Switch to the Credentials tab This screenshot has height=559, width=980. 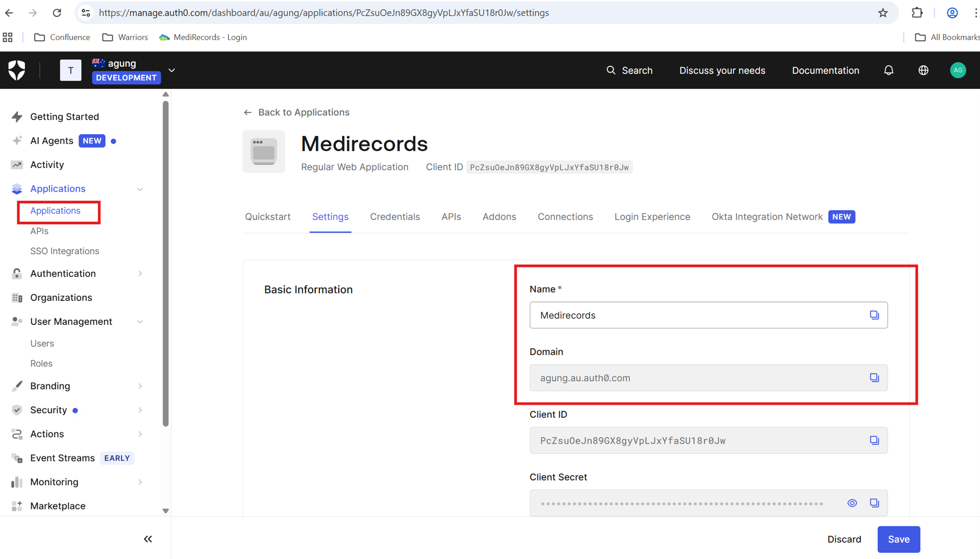pyautogui.click(x=395, y=217)
